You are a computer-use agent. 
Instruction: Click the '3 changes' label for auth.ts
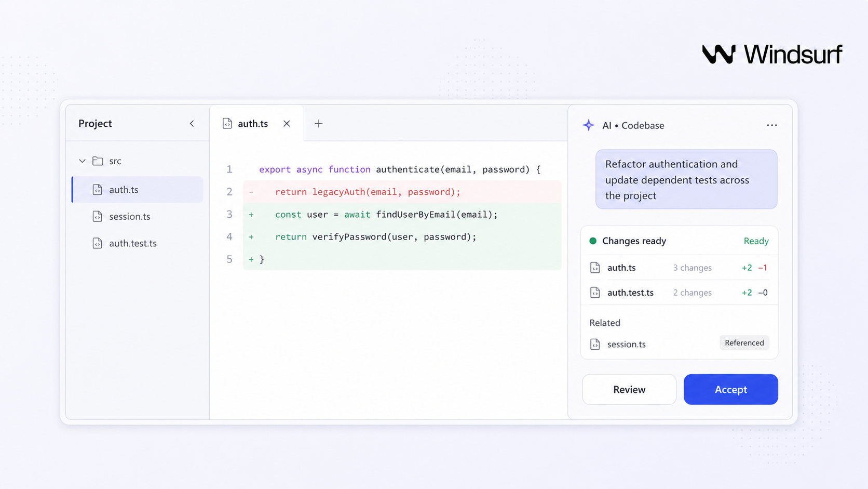click(x=692, y=268)
